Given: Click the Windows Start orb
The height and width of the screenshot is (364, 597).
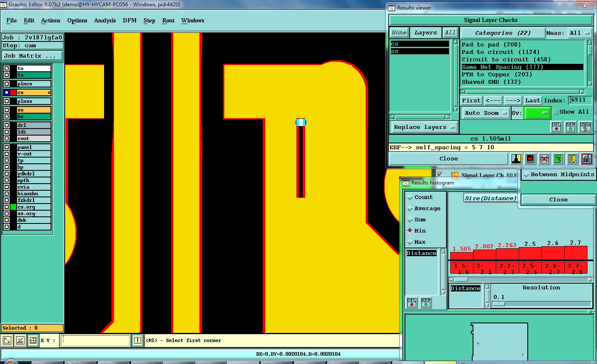Looking at the screenshot, I should point(11,362).
